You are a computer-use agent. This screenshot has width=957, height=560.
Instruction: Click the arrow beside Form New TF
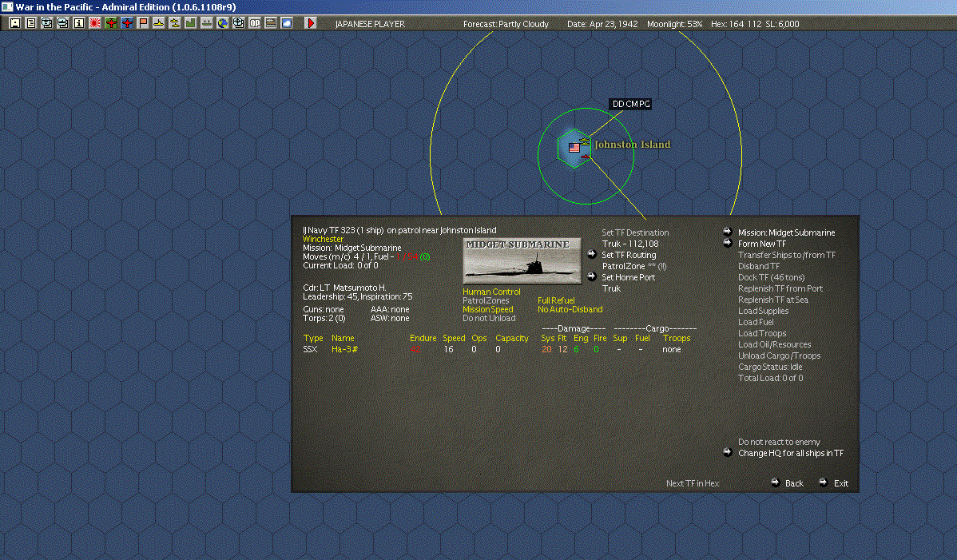728,243
